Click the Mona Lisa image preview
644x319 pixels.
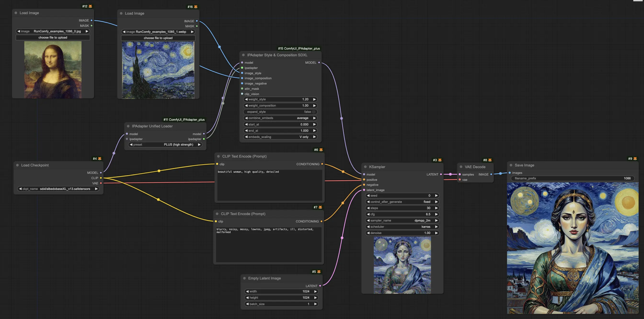point(53,70)
